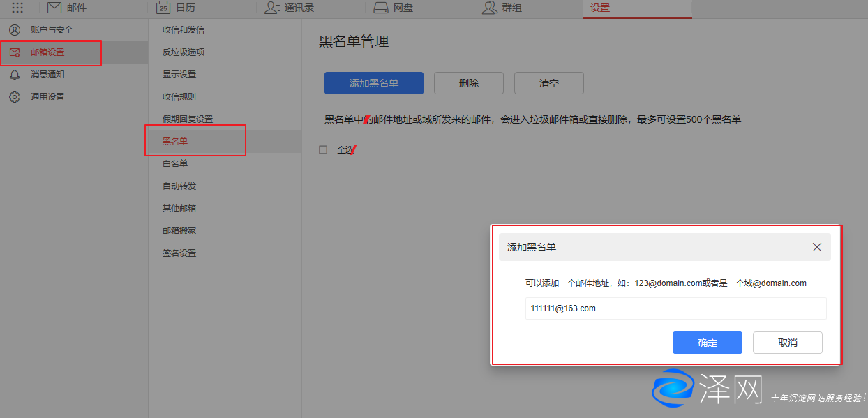Click the calendar icon for 日历
Image resolution: width=868 pixels, height=418 pixels.
163,8
